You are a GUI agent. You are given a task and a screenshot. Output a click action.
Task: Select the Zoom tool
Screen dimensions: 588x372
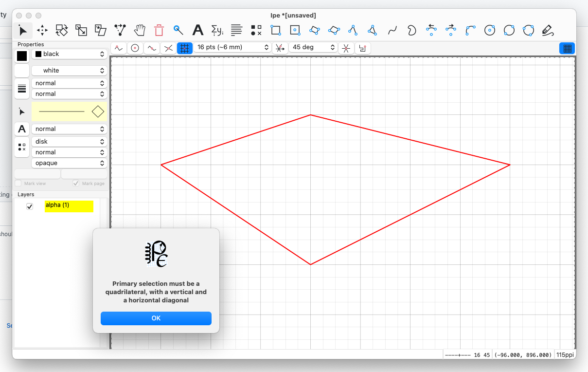point(178,30)
